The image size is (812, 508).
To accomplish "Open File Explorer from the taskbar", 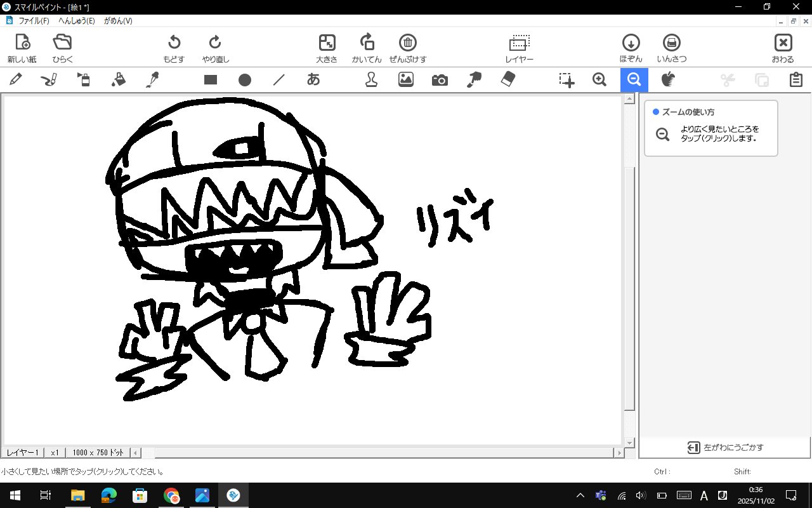I will 77,495.
